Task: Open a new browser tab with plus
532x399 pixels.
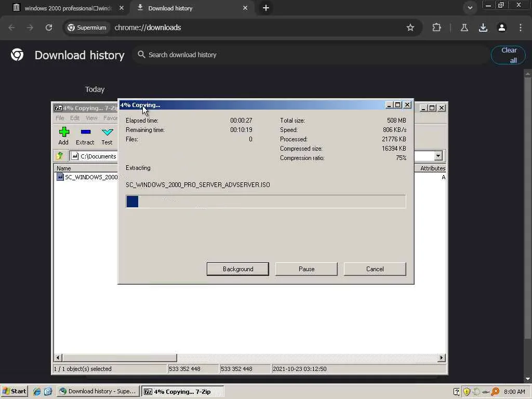Action: pos(266,8)
